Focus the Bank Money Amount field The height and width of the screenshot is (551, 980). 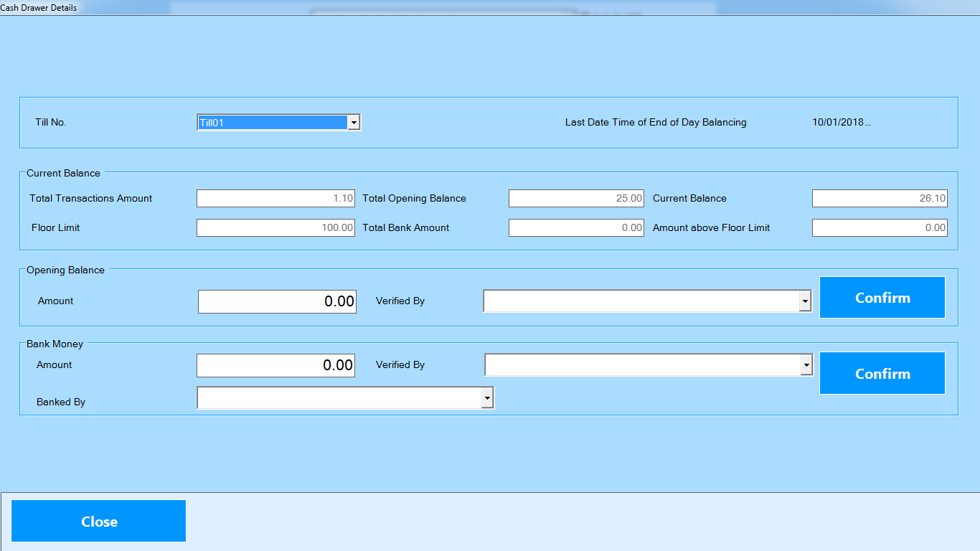point(275,365)
